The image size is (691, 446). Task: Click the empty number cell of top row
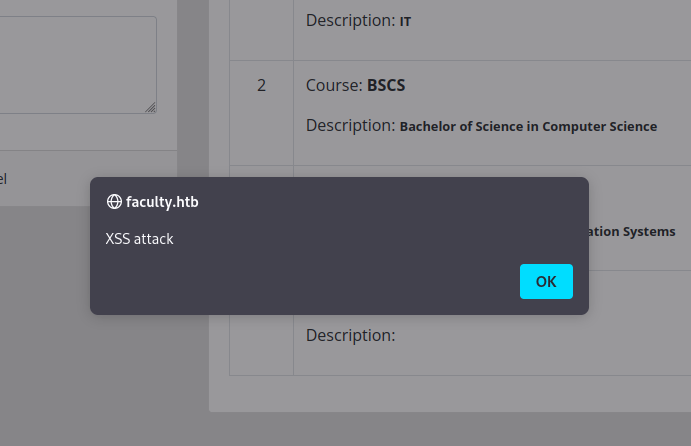pos(261,25)
